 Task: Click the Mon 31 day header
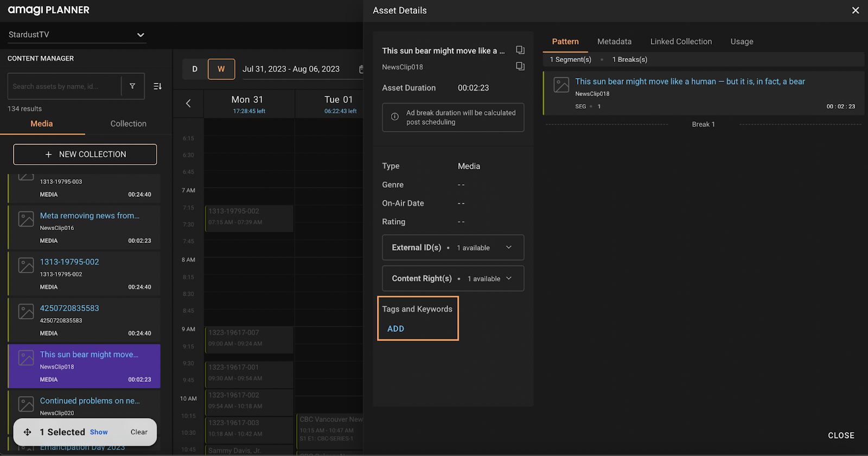(x=249, y=104)
